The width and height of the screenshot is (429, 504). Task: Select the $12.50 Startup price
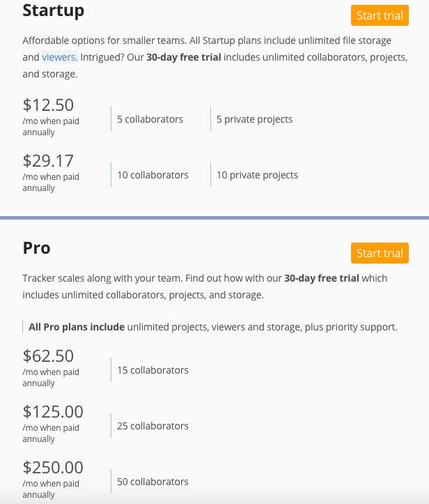[48, 105]
